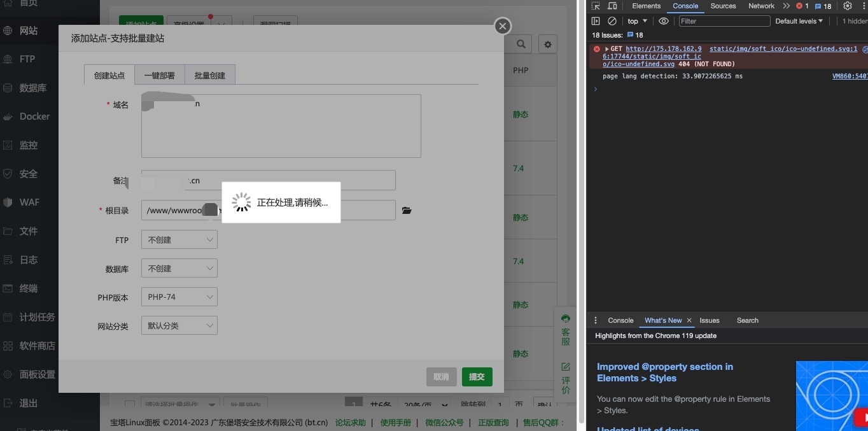Click the 取消 cancel button

pos(441,377)
